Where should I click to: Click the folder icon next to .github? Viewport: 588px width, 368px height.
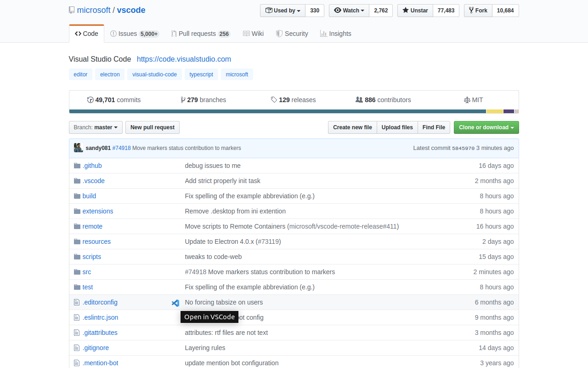click(x=77, y=166)
